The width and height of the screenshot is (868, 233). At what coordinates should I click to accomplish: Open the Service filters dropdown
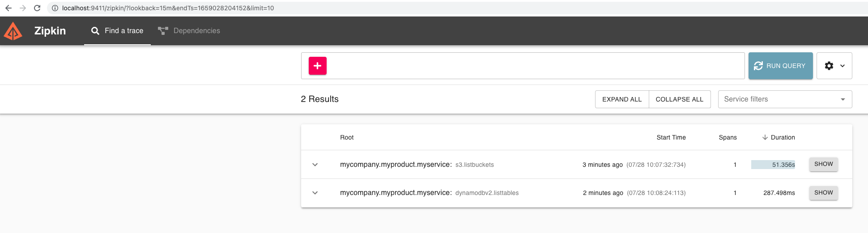[785, 99]
